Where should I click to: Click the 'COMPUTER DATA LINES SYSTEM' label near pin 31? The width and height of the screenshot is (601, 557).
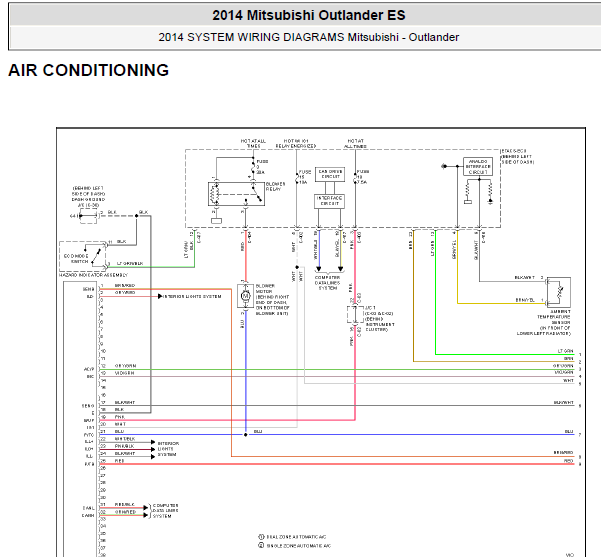[x=165, y=511]
